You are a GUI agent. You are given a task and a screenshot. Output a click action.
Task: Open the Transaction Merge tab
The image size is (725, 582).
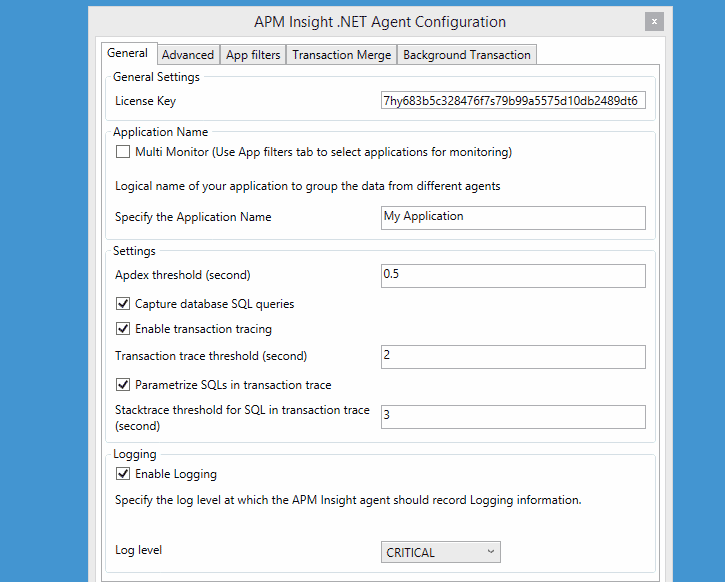point(341,55)
